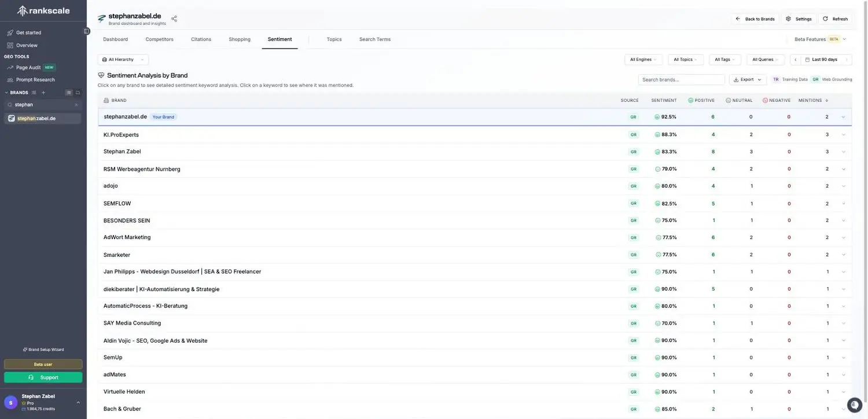Click the Negative column face header

(765, 101)
